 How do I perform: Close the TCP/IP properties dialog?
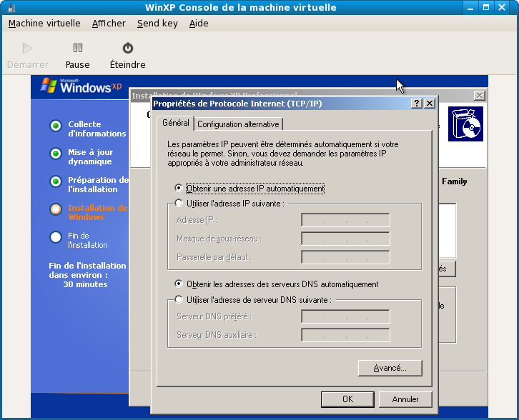(x=430, y=104)
